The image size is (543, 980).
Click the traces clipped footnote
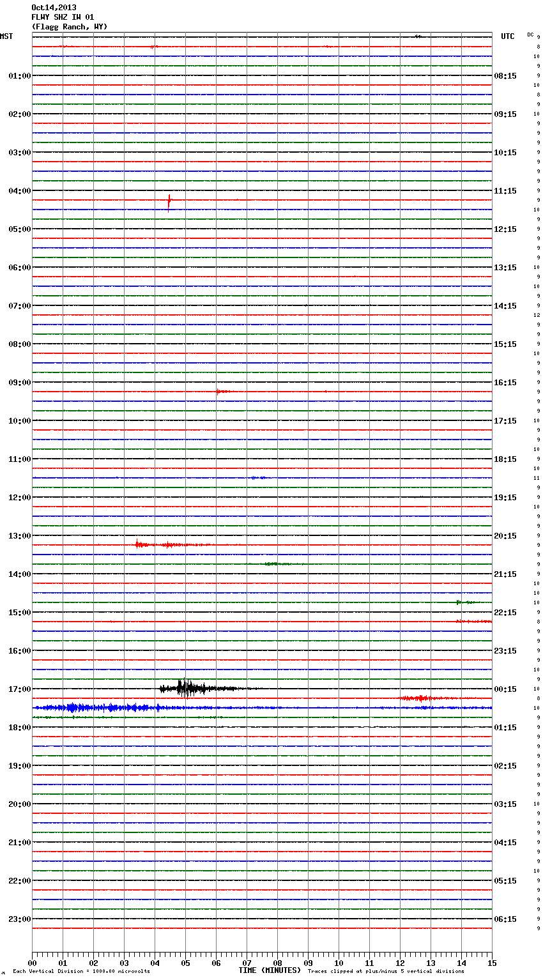point(386,972)
